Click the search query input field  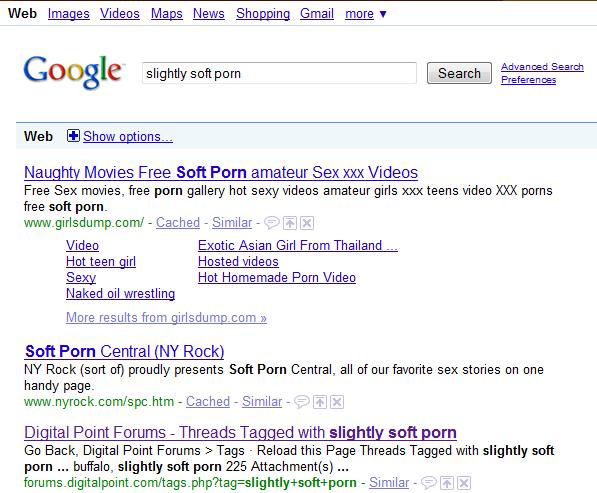pyautogui.click(x=279, y=73)
